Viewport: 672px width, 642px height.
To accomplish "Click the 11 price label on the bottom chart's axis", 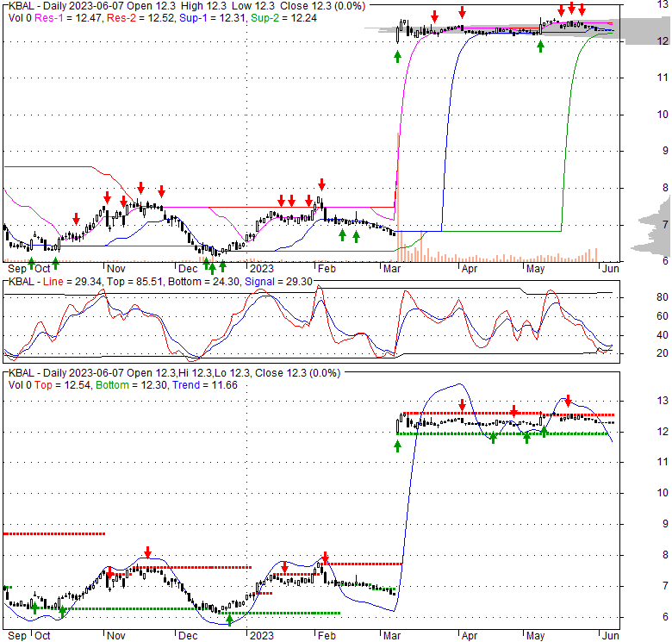I will [663, 462].
